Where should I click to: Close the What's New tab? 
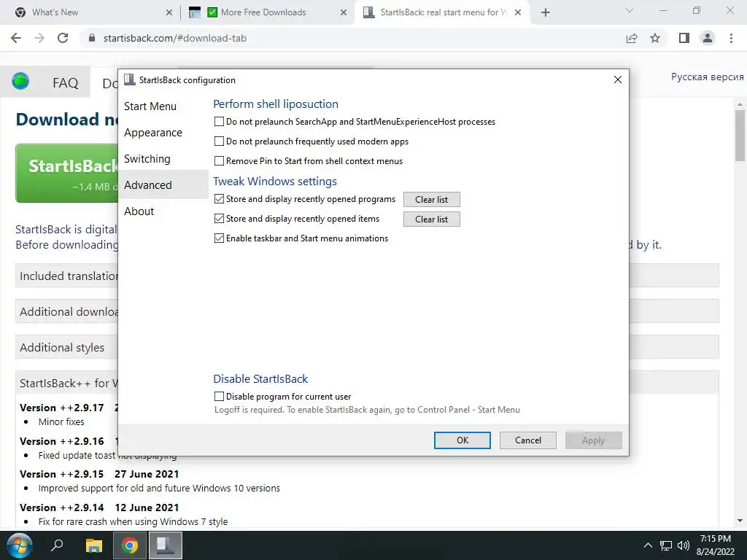pos(169,12)
